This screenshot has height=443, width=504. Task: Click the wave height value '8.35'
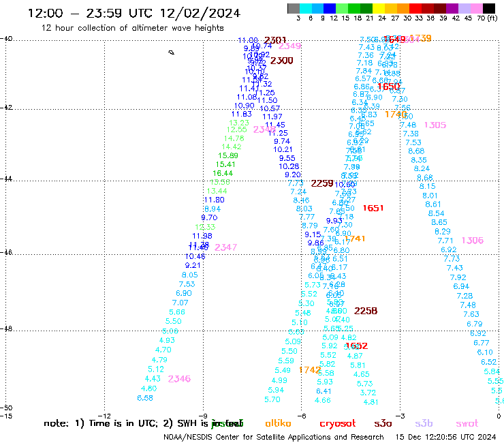click(x=419, y=160)
